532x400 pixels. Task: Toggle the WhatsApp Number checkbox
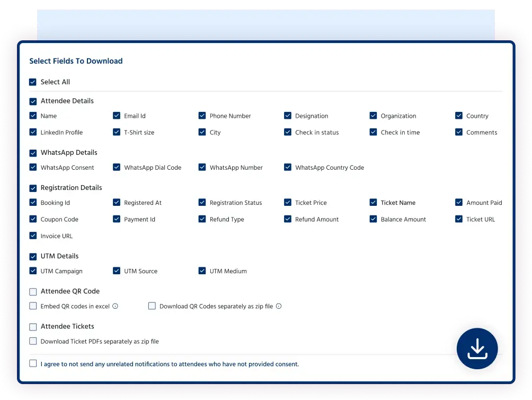(x=202, y=167)
